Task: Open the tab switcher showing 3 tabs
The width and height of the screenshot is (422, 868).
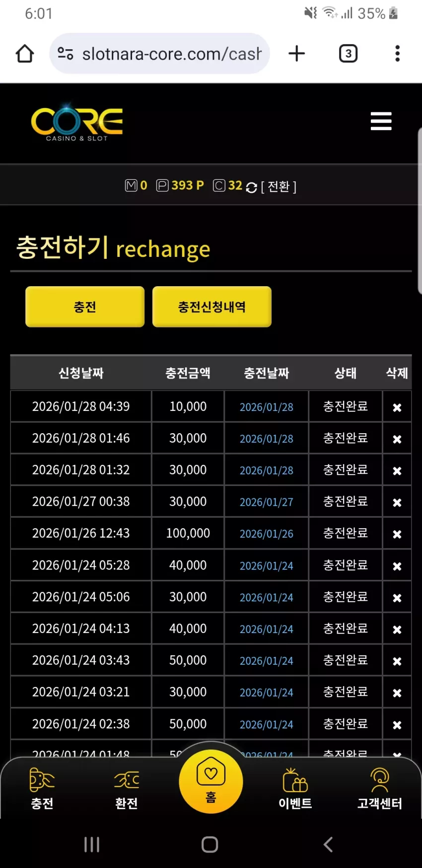Action: coord(348,54)
